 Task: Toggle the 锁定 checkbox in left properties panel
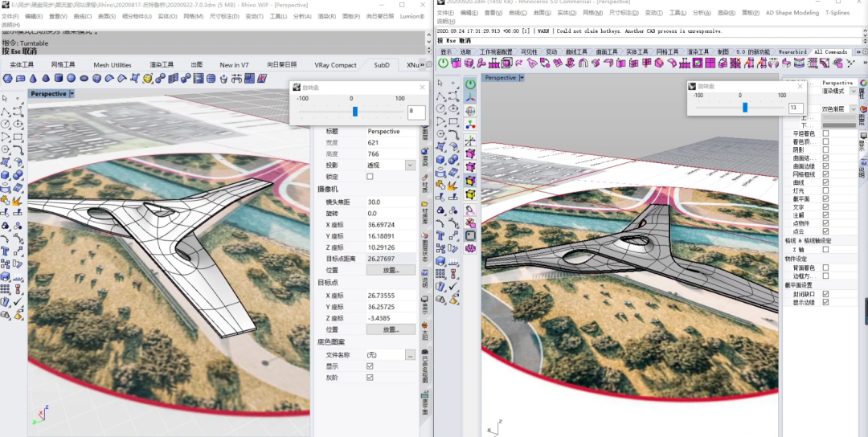370,177
